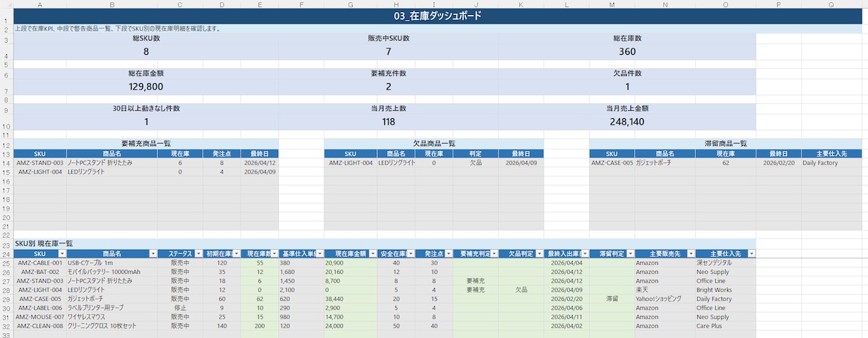The image size is (868, 338).
Task: Open the 要補充判定 filter dropdown
Action: point(494,254)
